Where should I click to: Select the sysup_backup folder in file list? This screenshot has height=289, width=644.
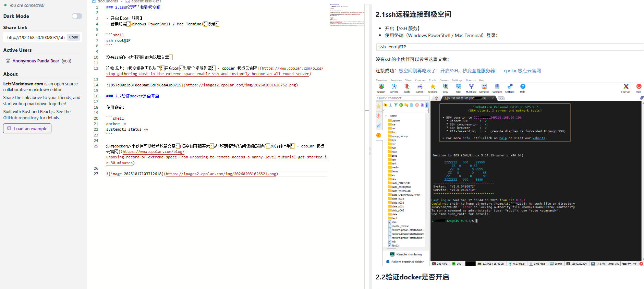click(x=398, y=136)
